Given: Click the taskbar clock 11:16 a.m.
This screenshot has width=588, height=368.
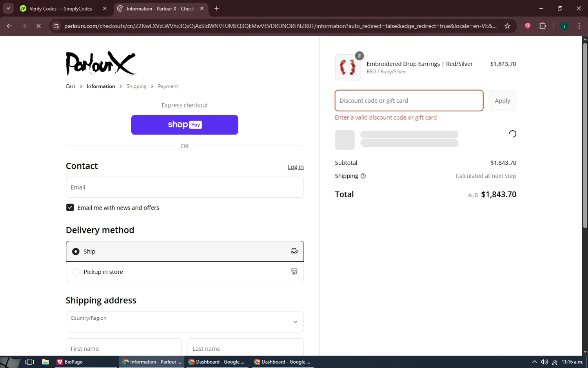Looking at the screenshot, I should pyautogui.click(x=572, y=362).
